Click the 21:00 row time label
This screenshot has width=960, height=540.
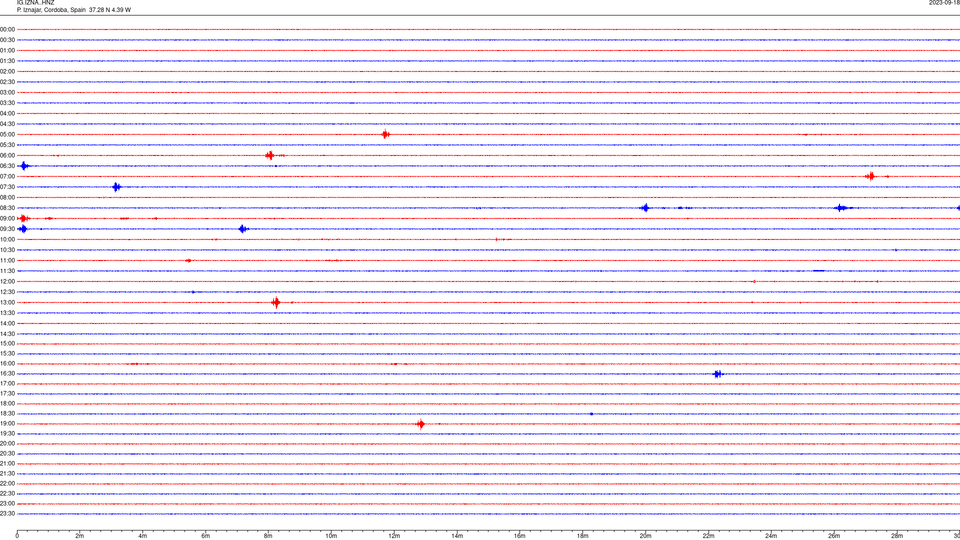7,463
